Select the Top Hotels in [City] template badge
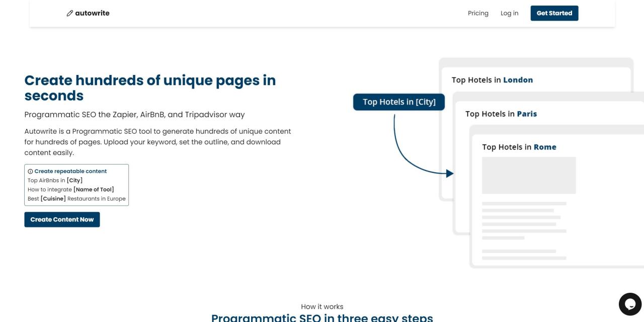 pos(399,102)
